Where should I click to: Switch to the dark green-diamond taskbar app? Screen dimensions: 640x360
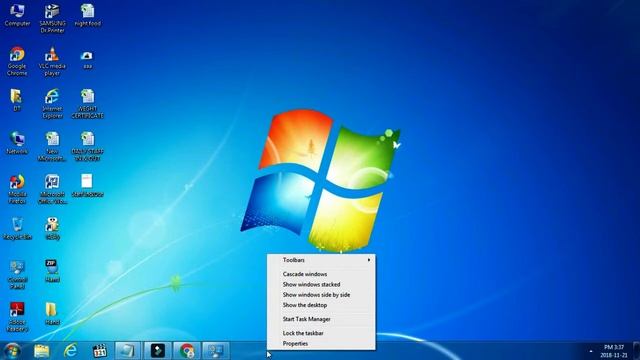(x=158, y=351)
